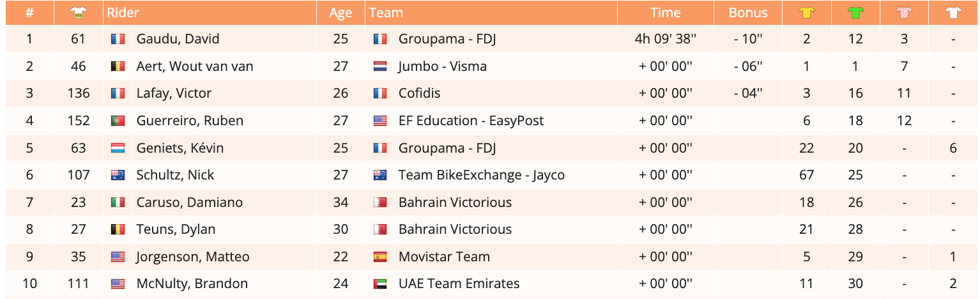
Task: Click the bib number jersey header icon
Action: tap(78, 13)
